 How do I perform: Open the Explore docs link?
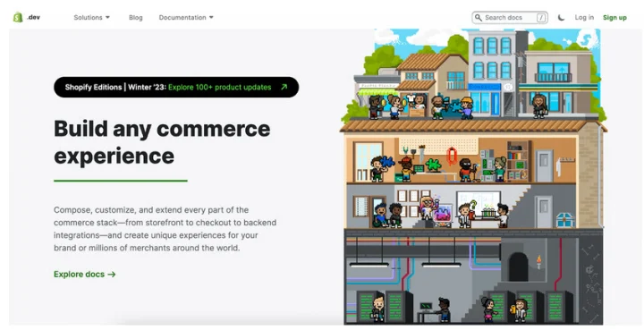85,275
